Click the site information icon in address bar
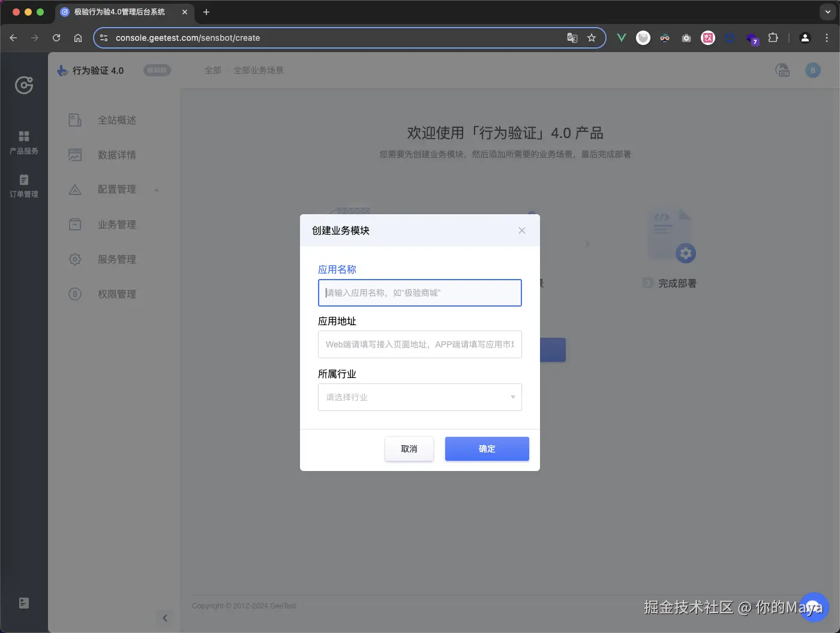Screen dimensions: 840x633 tap(104, 38)
